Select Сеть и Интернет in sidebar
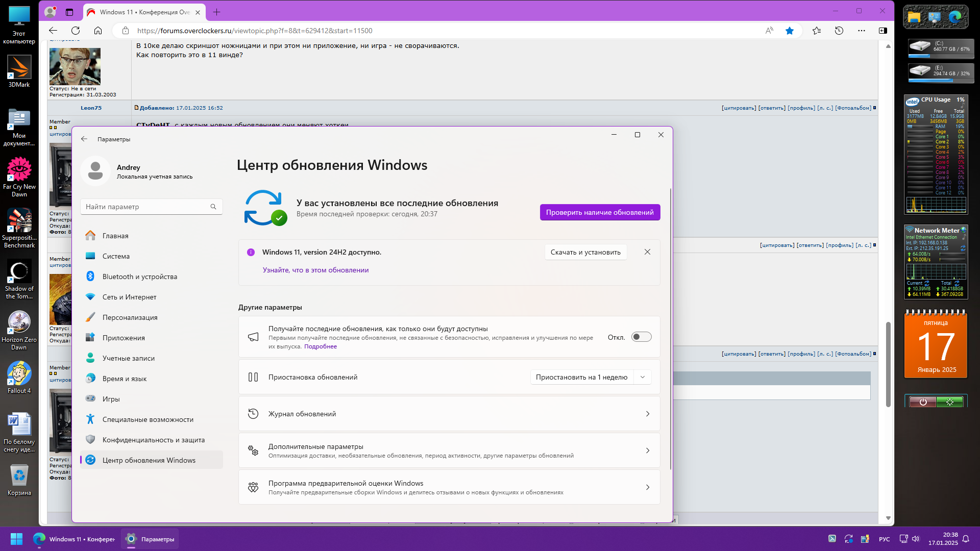 tap(129, 297)
